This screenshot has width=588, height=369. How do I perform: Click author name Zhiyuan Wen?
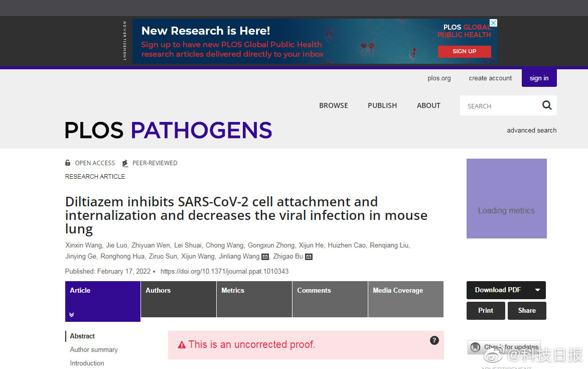(x=151, y=245)
